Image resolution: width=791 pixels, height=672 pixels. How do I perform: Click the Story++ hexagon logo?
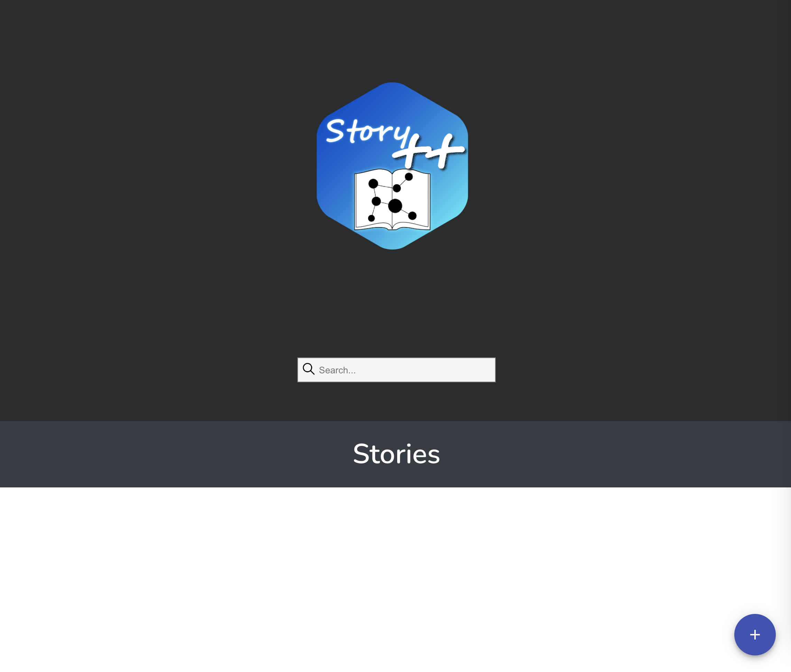click(x=392, y=166)
